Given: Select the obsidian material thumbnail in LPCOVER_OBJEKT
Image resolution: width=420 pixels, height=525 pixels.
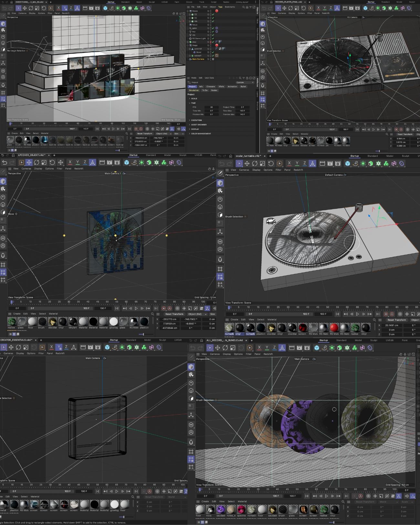Looking at the screenshot, I should tap(52, 322).
